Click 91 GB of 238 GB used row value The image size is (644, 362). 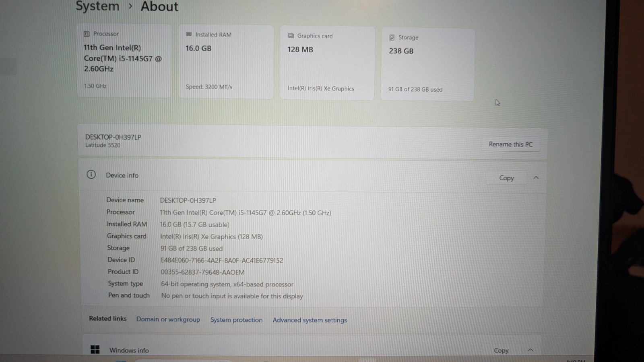191,249
